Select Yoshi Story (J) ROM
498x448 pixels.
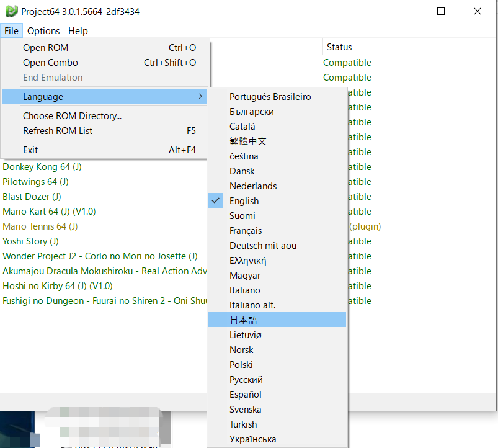(x=30, y=241)
